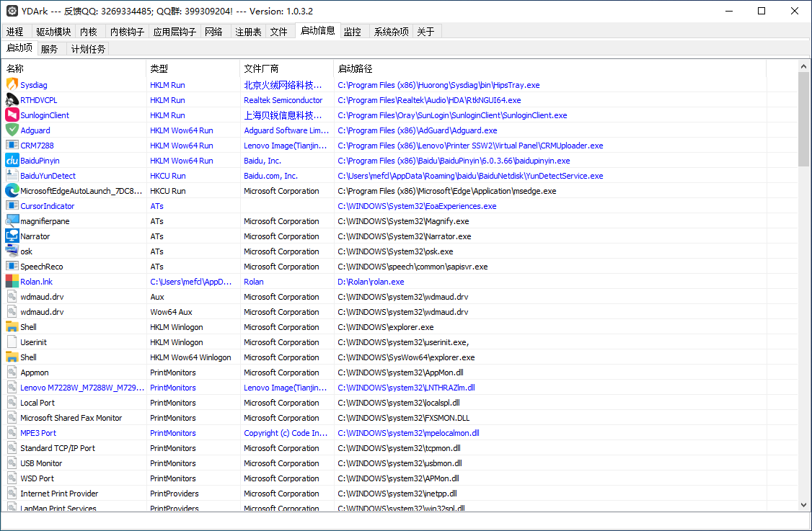Image resolution: width=812 pixels, height=531 pixels.
Task: Click the Shell explorer icon
Action: click(x=12, y=326)
